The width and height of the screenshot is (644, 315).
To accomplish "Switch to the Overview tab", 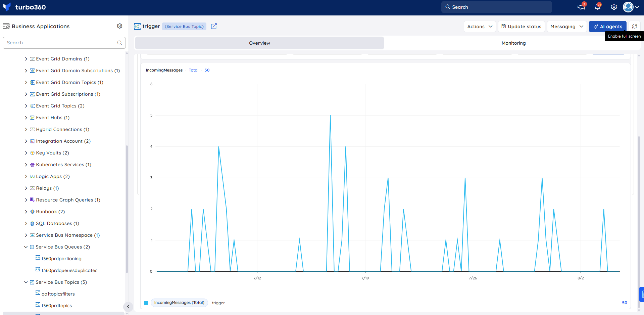I will click(x=259, y=43).
